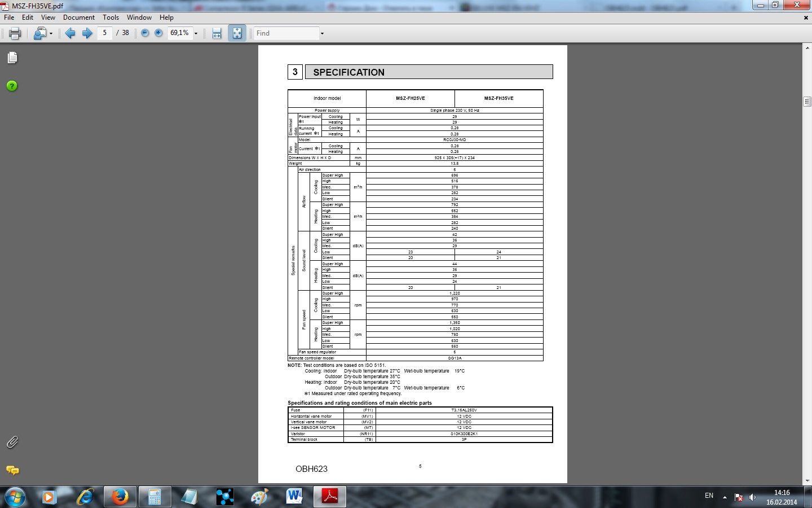Click the OBH623 footer text
812x508 pixels.
[311, 469]
